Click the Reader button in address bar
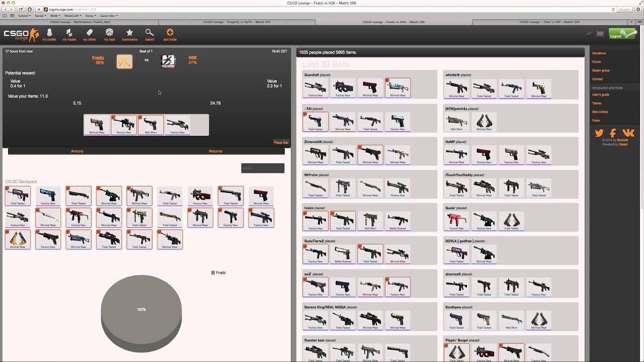Viewport: 644px width, 362px height. pyautogui.click(x=624, y=10)
